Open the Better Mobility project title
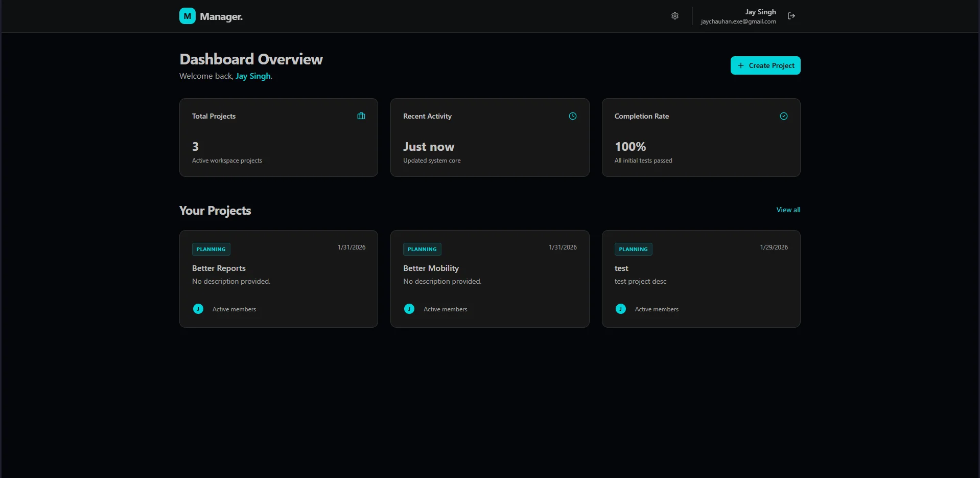The image size is (980, 478). point(431,268)
